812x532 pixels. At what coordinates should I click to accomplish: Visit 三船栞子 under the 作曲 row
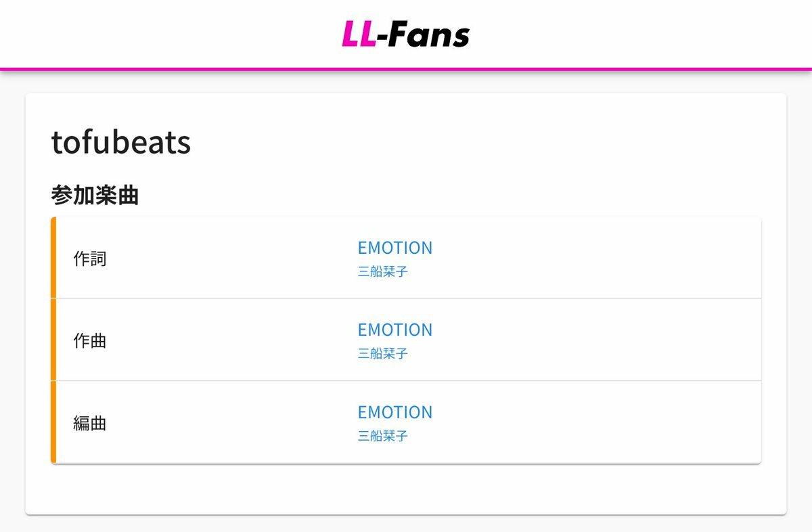(383, 354)
